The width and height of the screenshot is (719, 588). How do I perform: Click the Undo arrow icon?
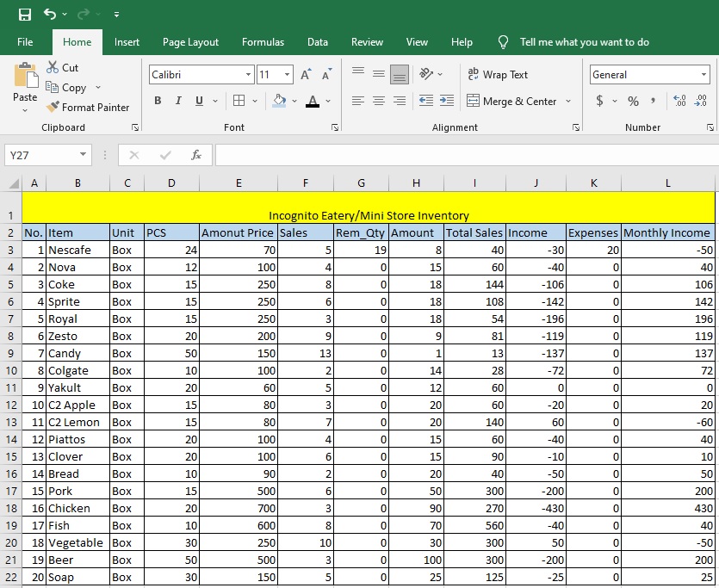click(x=50, y=14)
